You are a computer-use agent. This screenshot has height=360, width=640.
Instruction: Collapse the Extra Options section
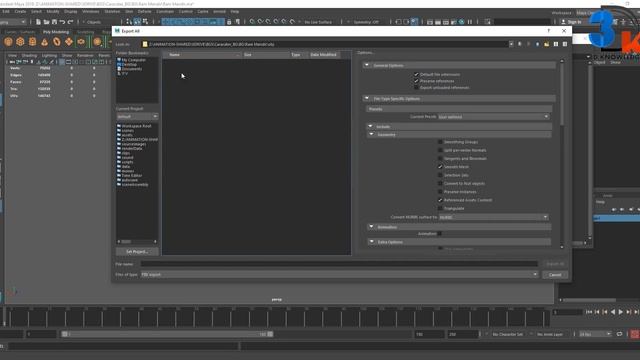pos(371,242)
